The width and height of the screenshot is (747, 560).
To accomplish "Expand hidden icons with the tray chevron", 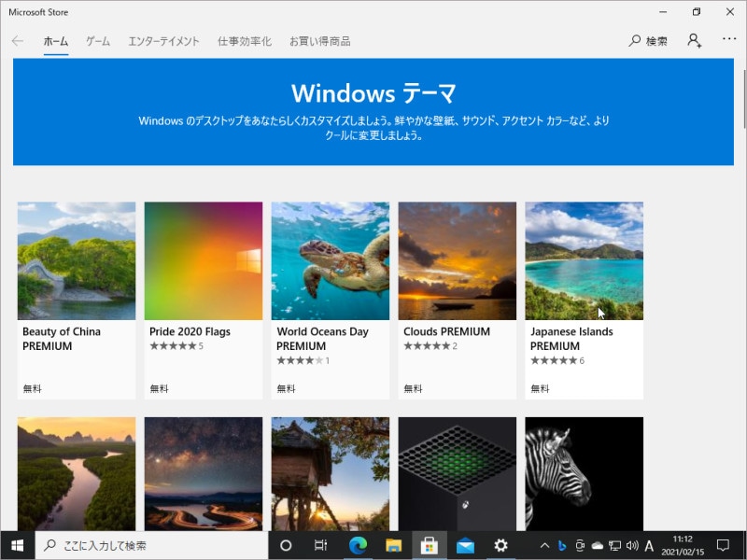I will click(542, 545).
